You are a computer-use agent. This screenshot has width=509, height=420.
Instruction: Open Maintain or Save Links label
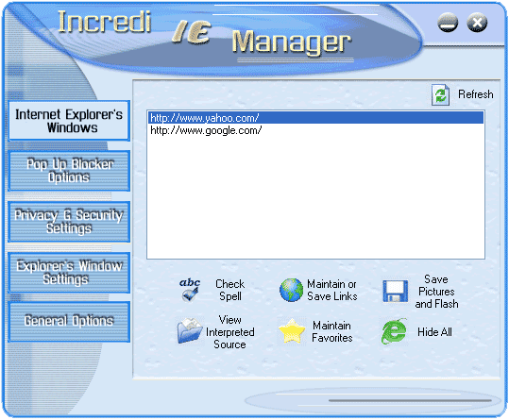[331, 290]
